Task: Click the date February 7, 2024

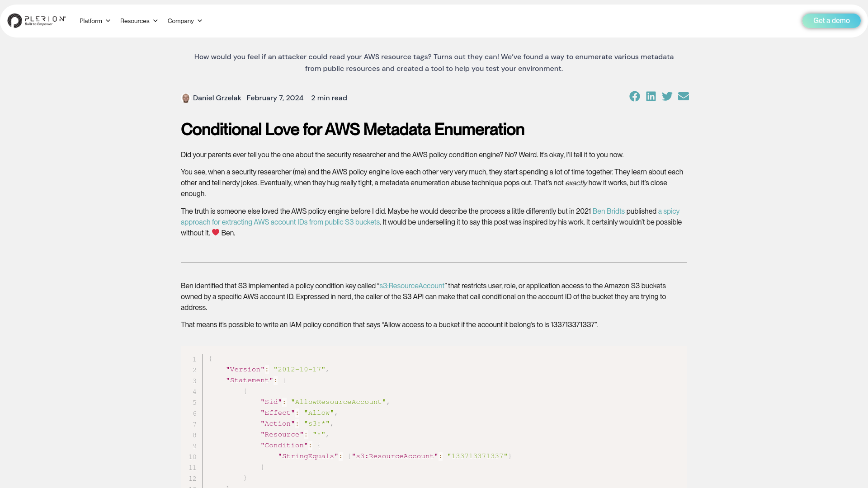Action: [275, 98]
